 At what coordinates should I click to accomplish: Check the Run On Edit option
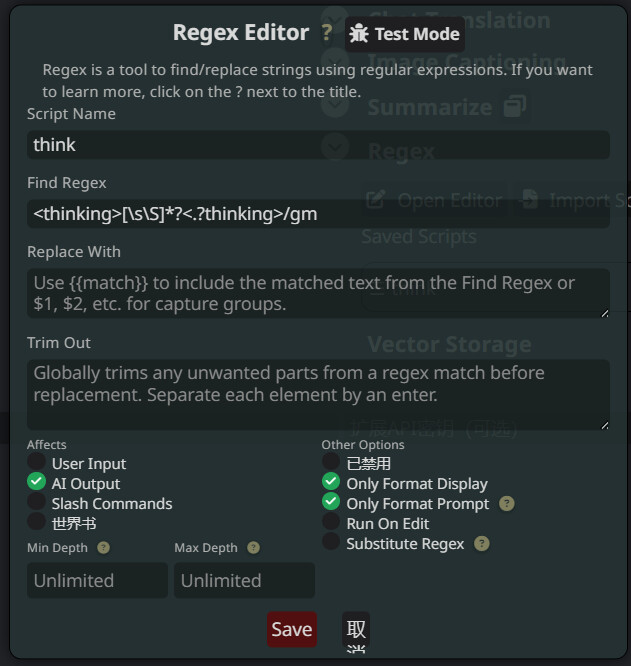point(331,522)
